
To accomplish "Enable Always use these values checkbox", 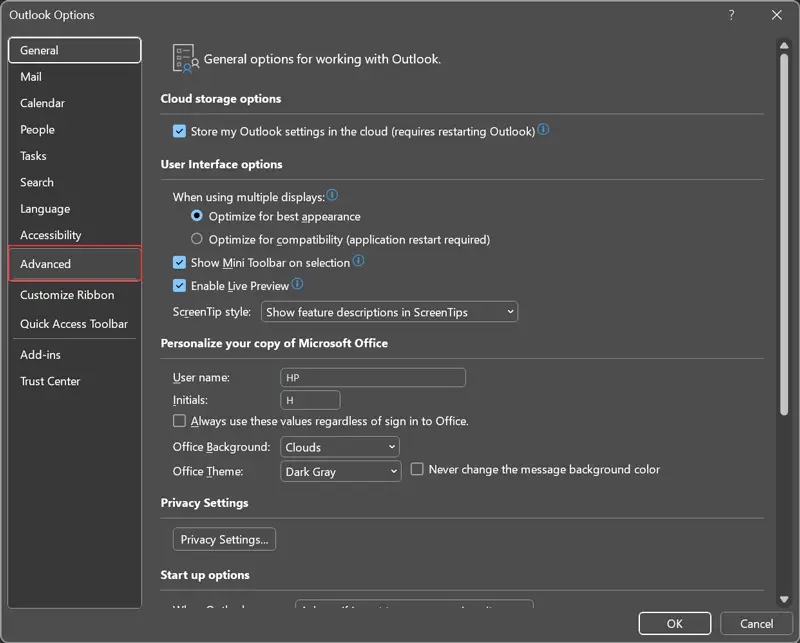I will (x=180, y=421).
